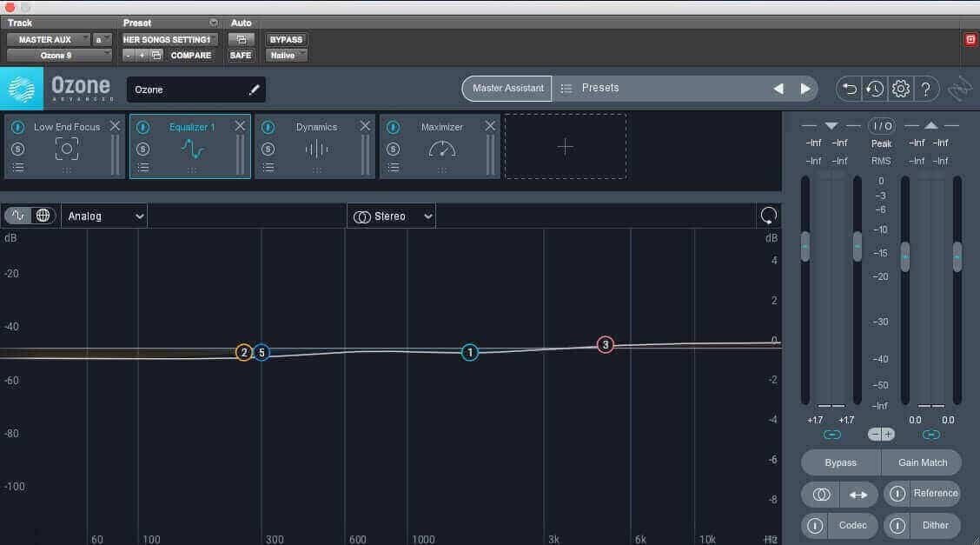Screen dimensions: 980x545
Task: Switch to globe spectrum view
Action: (x=43, y=216)
